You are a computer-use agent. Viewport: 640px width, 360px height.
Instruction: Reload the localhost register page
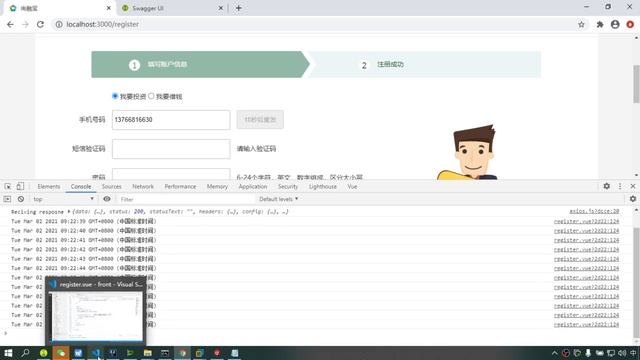[x=40, y=24]
